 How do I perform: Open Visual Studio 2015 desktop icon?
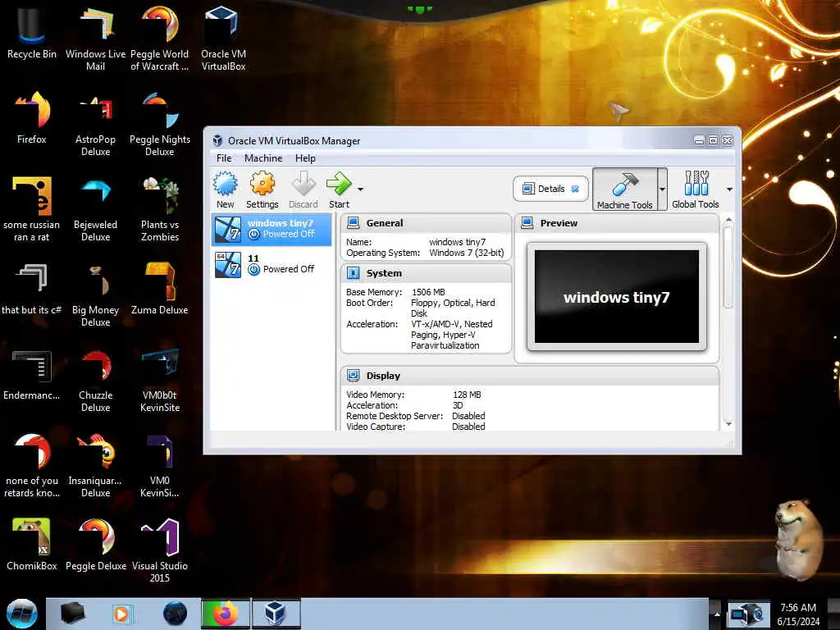point(160,550)
